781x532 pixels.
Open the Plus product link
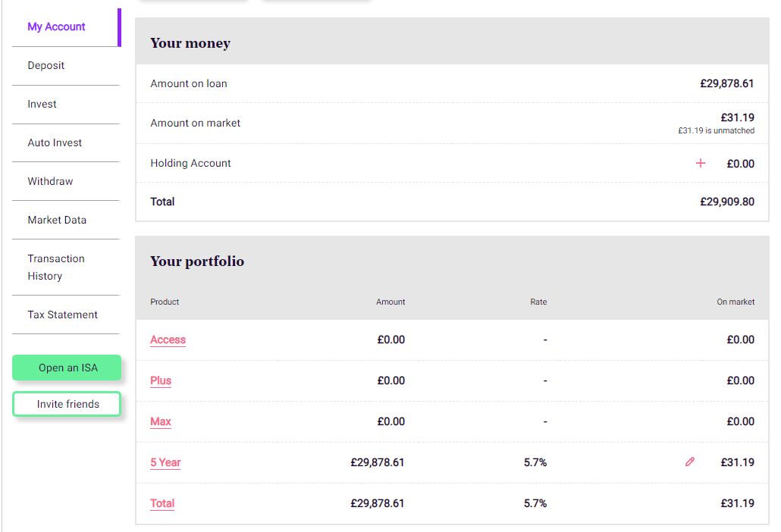tap(161, 380)
